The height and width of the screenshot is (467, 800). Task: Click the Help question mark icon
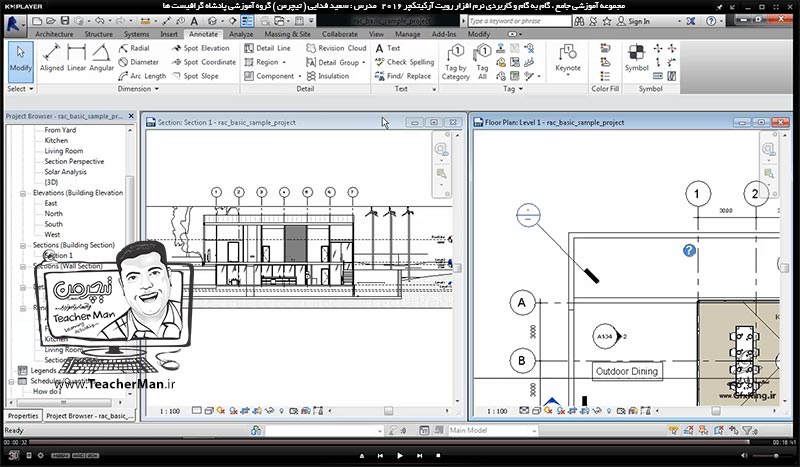pos(711,21)
